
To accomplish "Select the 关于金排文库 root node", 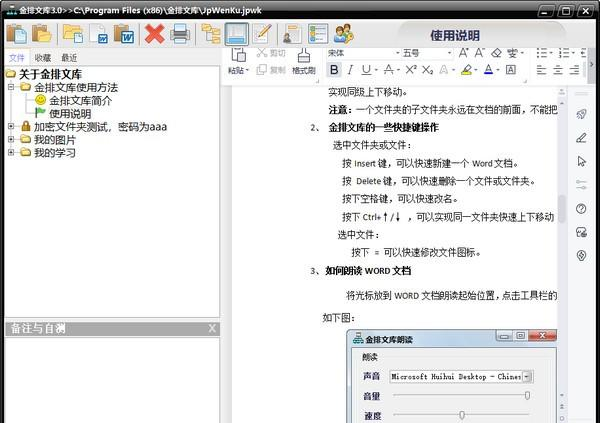I will click(x=51, y=74).
